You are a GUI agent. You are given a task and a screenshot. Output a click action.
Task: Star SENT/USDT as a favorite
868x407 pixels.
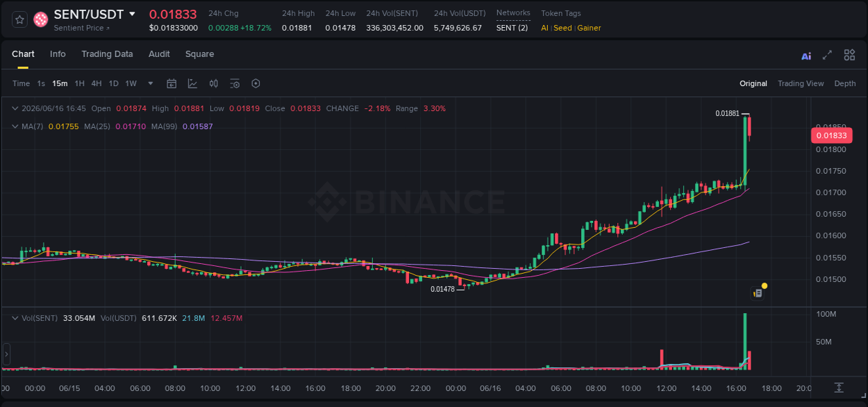[19, 19]
